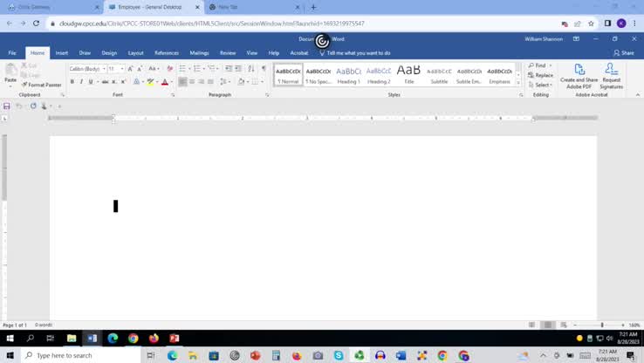
Task: Select Align Left
Action: pyautogui.click(x=182, y=82)
